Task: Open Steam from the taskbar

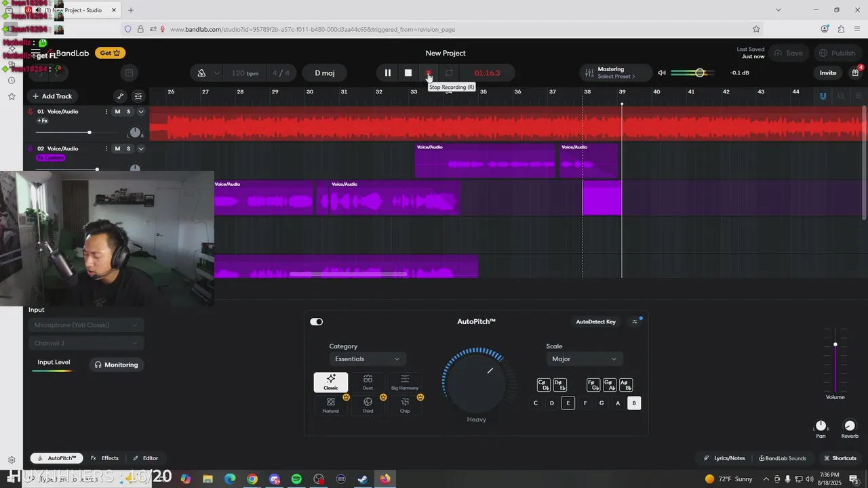Action: [x=363, y=479]
